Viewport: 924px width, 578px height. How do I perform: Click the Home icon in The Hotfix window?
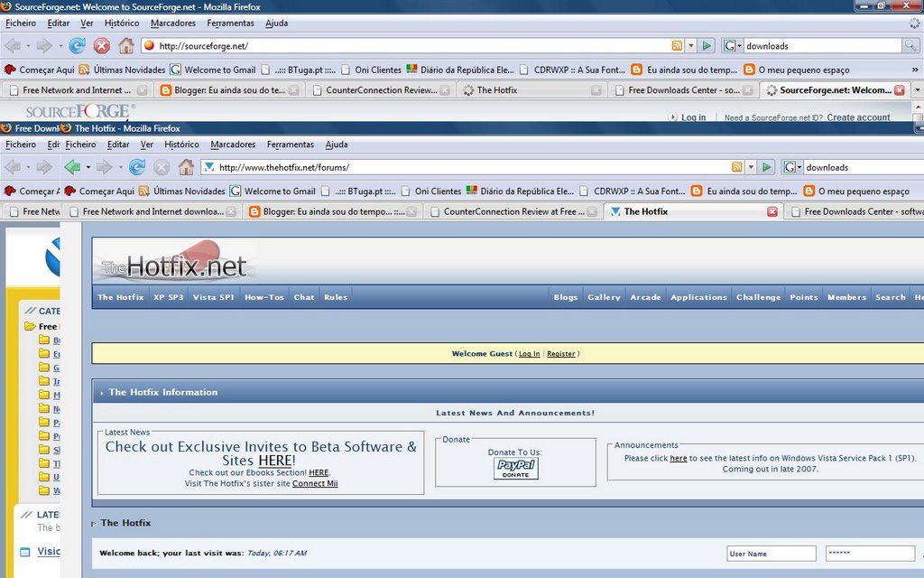tap(186, 167)
